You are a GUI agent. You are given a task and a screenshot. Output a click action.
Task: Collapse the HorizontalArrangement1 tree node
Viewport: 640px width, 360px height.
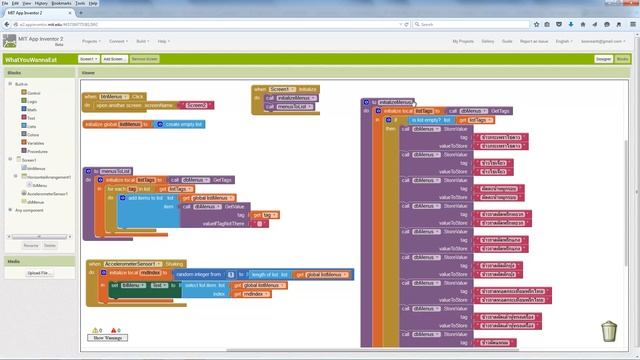click(16, 176)
